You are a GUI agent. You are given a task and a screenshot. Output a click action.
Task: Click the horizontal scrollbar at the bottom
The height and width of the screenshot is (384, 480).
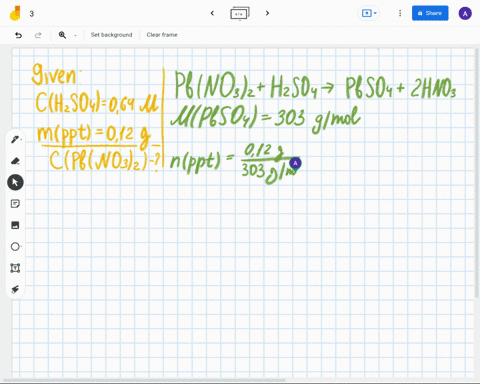coord(144,380)
